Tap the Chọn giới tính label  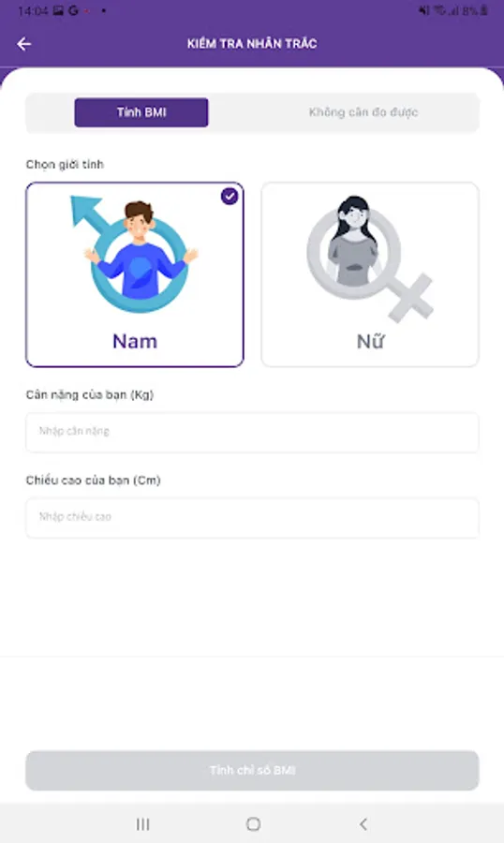pyautogui.click(x=65, y=165)
